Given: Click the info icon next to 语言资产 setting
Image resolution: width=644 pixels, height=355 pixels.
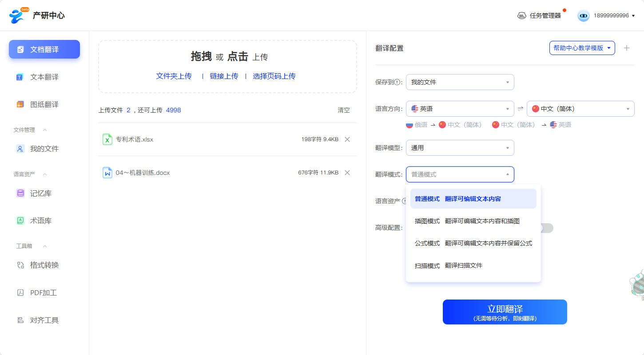Looking at the screenshot, I should 404,201.
